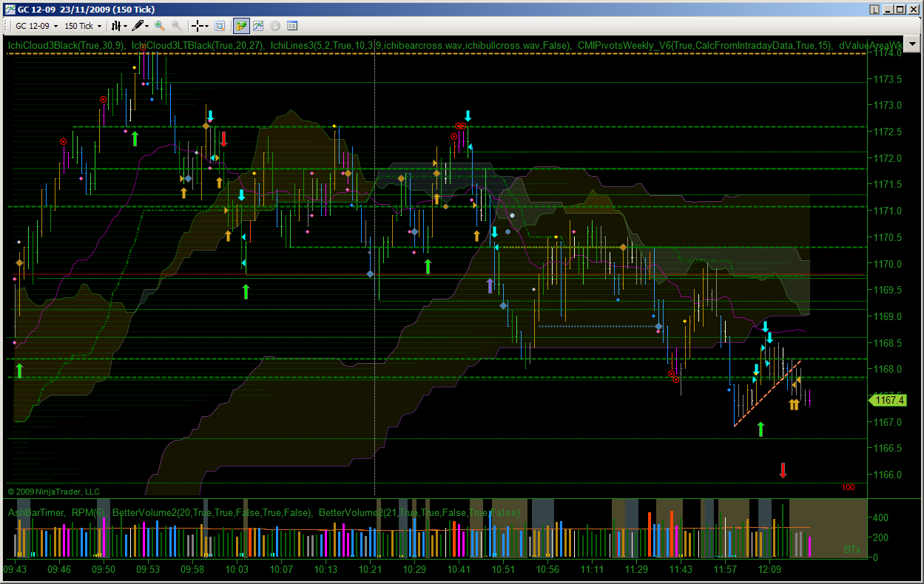
Task: Open the 150 Tick interval dropdown
Action: coord(83,26)
